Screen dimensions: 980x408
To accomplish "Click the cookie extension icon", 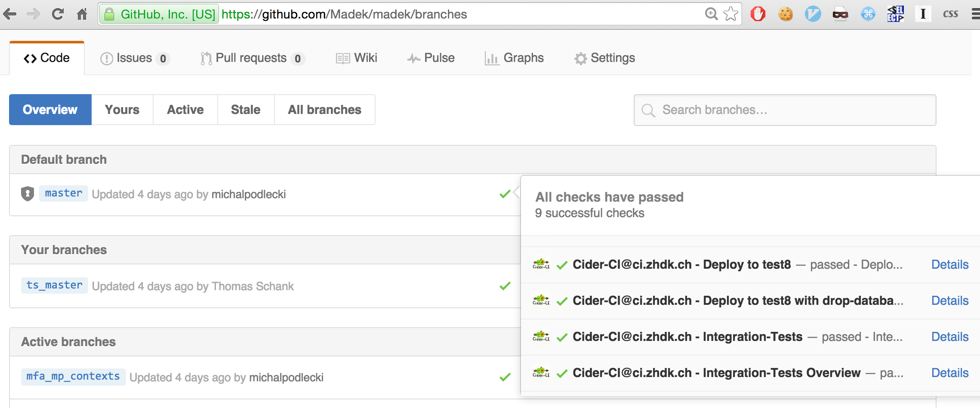I will [786, 14].
